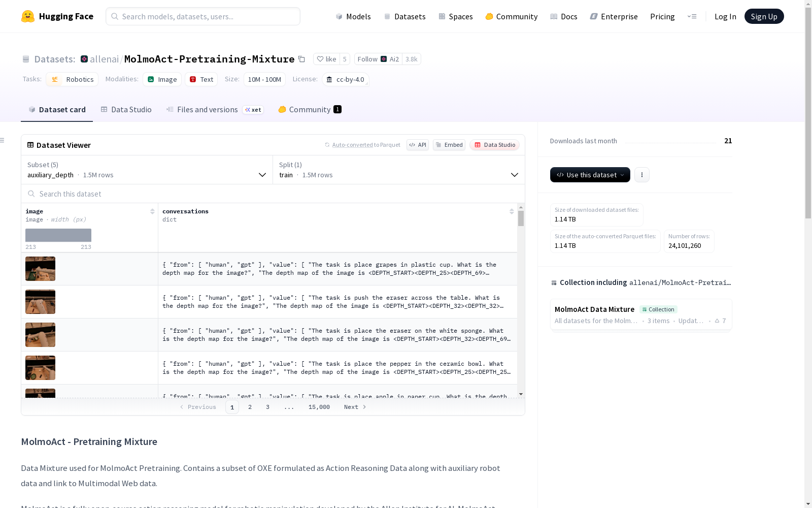Follow the Ai2 organization

point(378,59)
